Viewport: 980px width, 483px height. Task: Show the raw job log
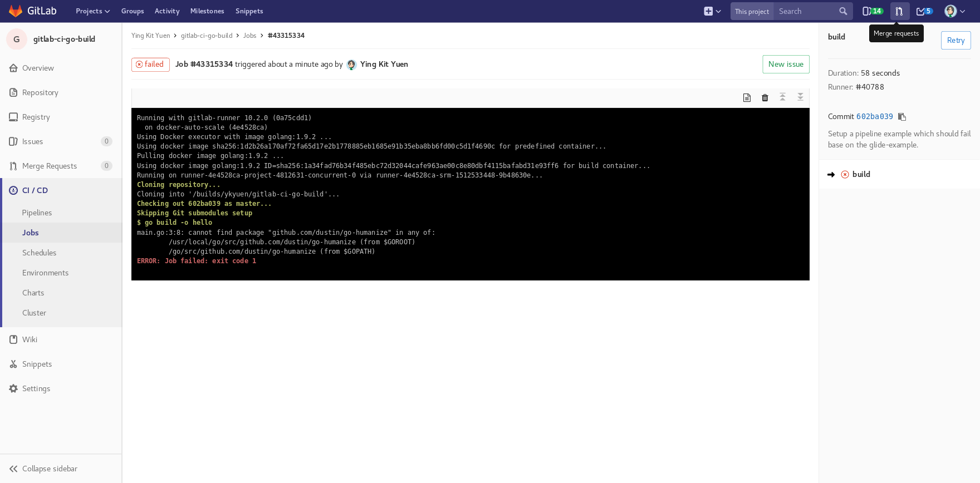[x=747, y=97]
